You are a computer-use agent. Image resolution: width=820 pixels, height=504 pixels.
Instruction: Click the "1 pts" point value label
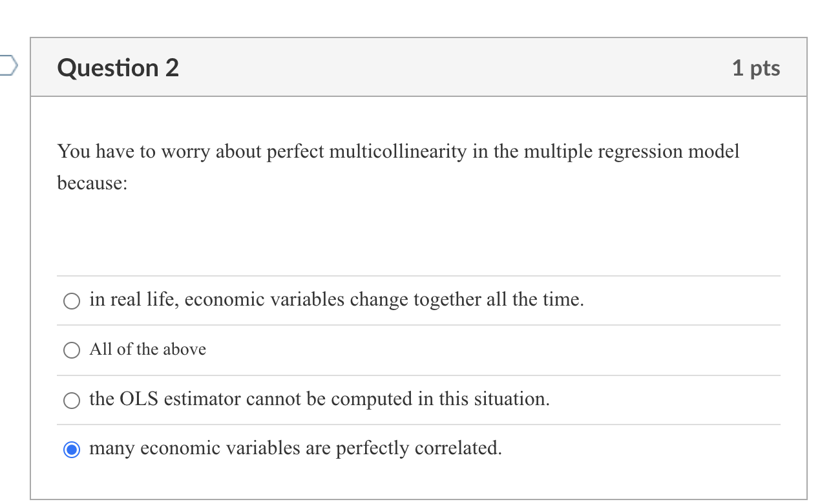tap(757, 67)
